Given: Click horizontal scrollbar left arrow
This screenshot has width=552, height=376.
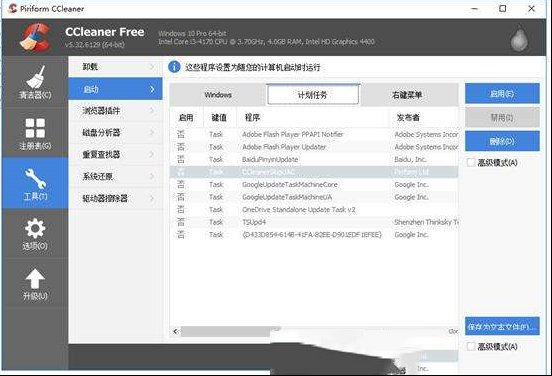Looking at the screenshot, I should click(175, 331).
